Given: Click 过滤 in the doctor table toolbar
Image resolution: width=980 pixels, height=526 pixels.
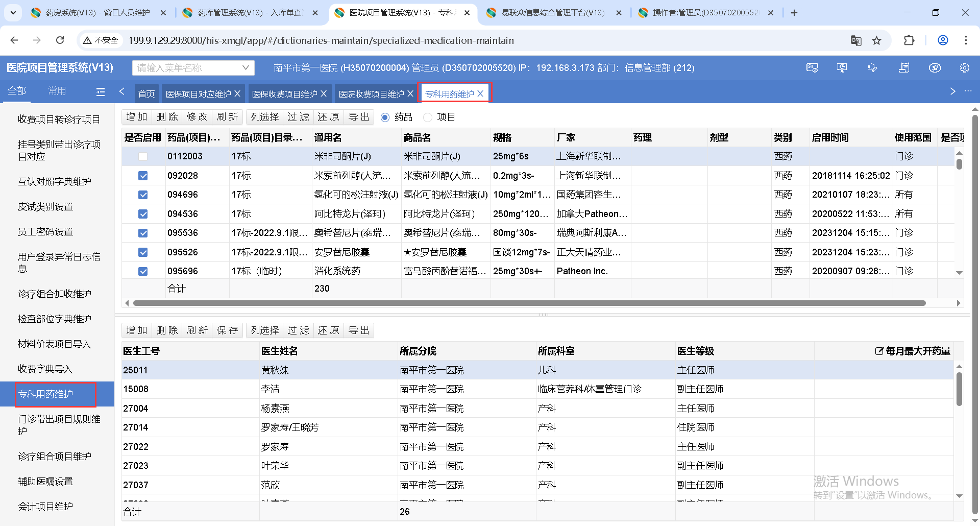Looking at the screenshot, I should click(298, 330).
